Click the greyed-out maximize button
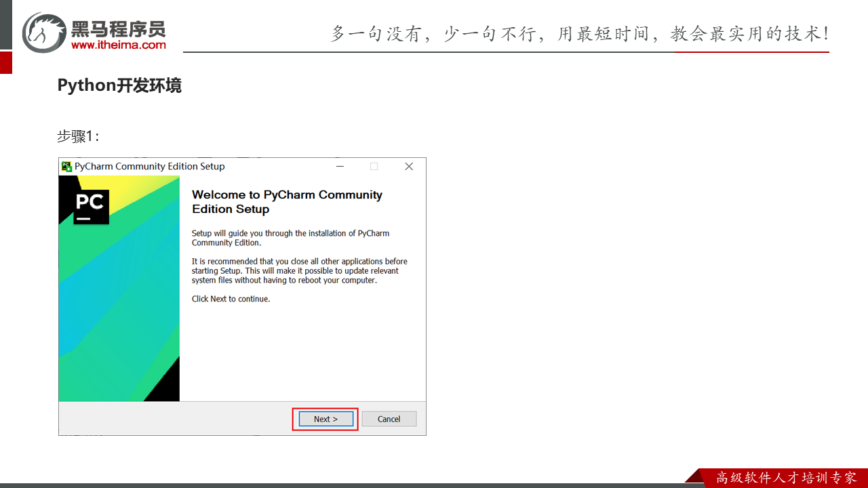Screen dimensions: 868x488 point(374,167)
